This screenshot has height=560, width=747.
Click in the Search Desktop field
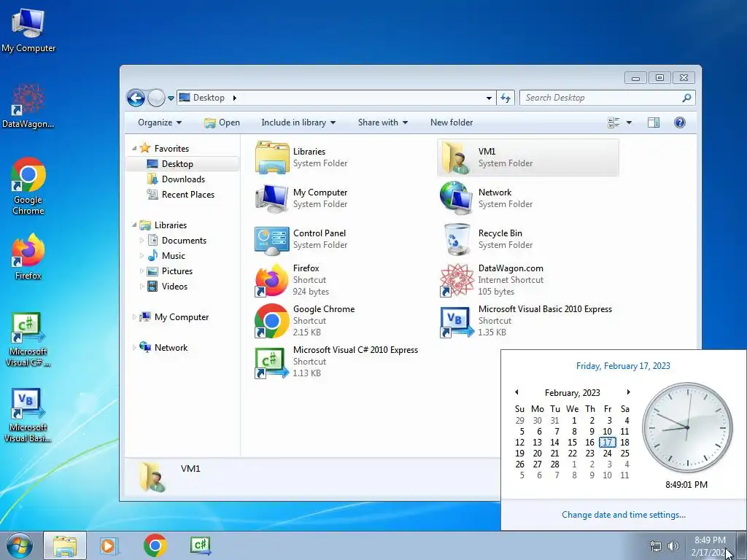[x=608, y=98]
